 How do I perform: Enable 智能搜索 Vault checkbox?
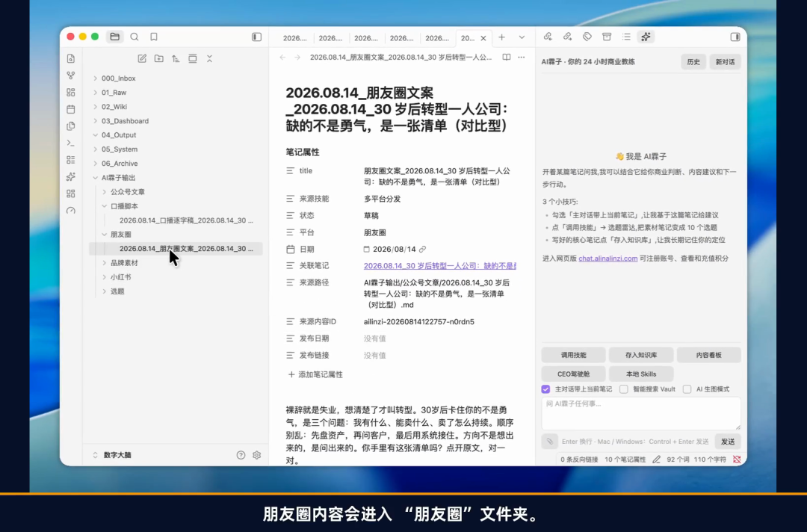click(624, 389)
